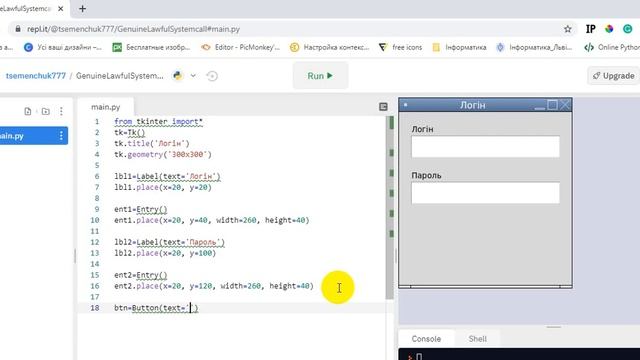Open the free icons bookmark

click(400, 47)
